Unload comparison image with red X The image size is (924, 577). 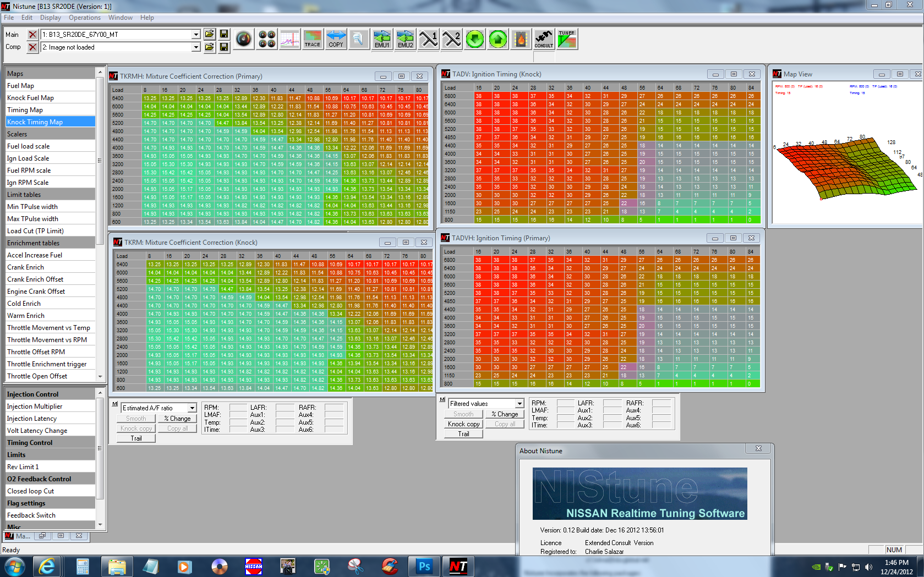[32, 47]
